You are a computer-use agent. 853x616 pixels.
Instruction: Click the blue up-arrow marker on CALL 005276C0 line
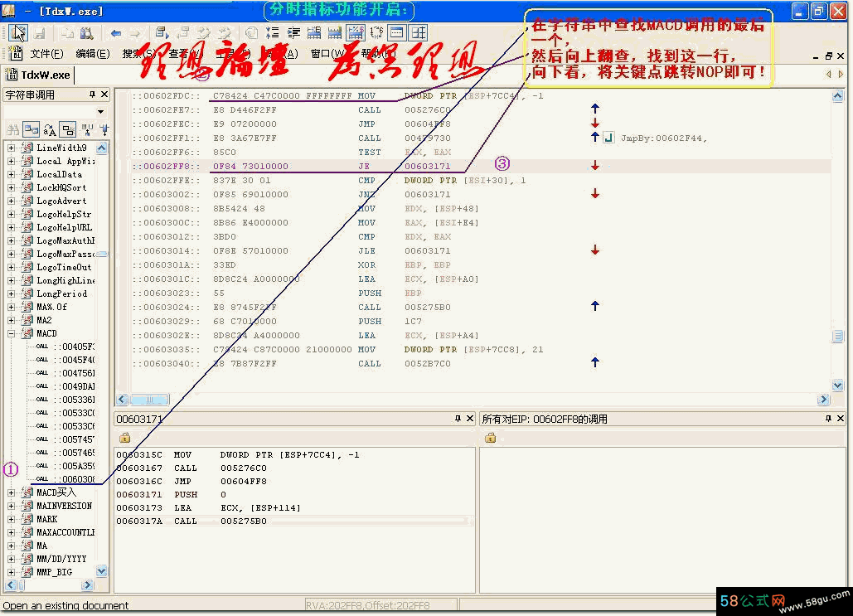coord(595,109)
